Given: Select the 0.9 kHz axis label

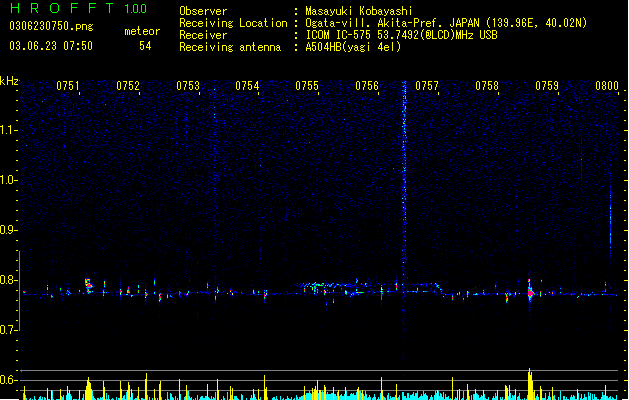Looking at the screenshot, I should pos(7,230).
